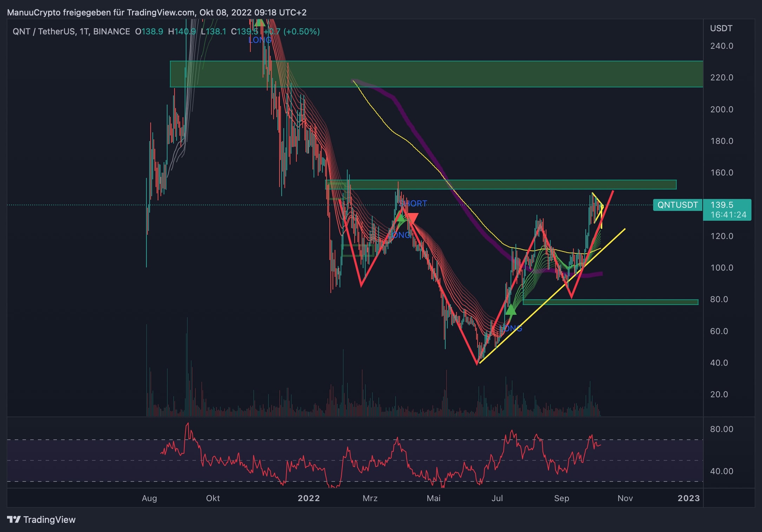Click the TradingView logo icon
Image resolution: width=762 pixels, height=532 pixels.
pyautogui.click(x=14, y=519)
